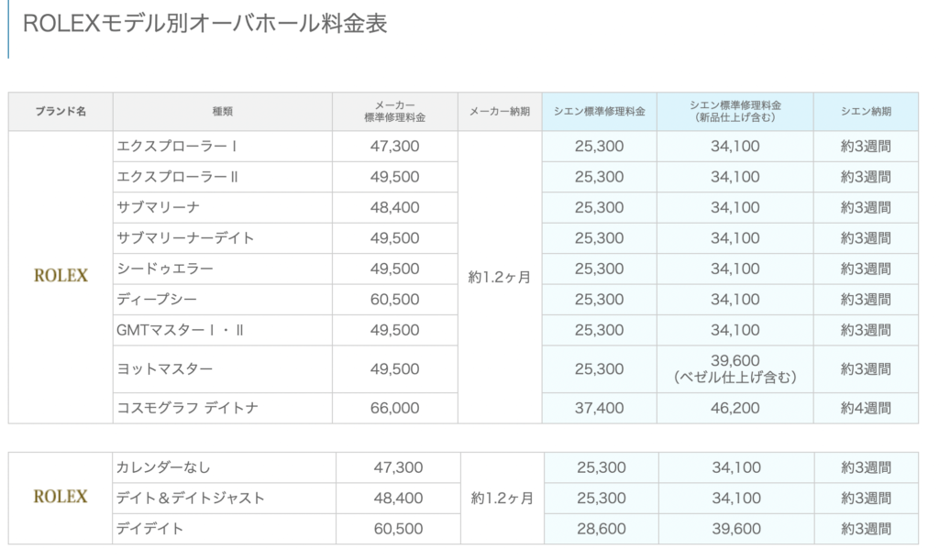Click the サブマリーナーデイト model name
This screenshot has height=560, width=939.
(x=185, y=238)
